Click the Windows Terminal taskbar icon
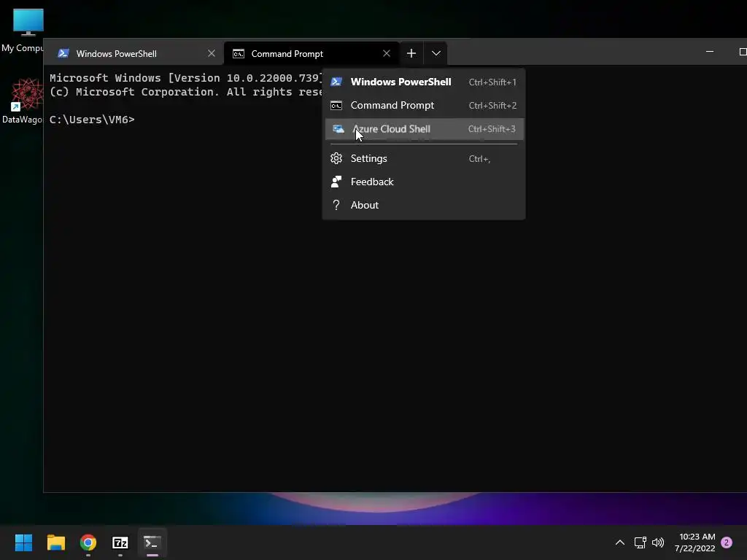The image size is (747, 560). coord(152,542)
